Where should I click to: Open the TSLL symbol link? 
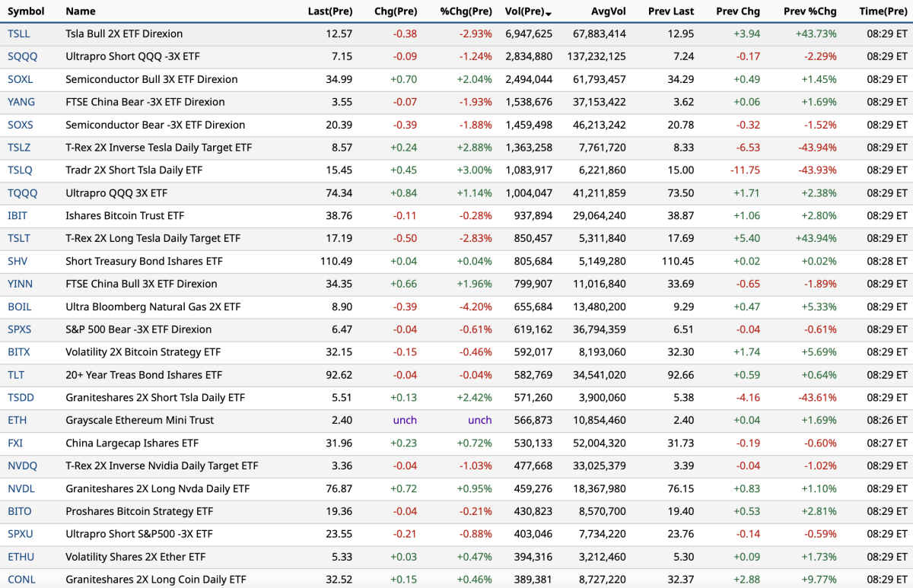click(x=19, y=33)
